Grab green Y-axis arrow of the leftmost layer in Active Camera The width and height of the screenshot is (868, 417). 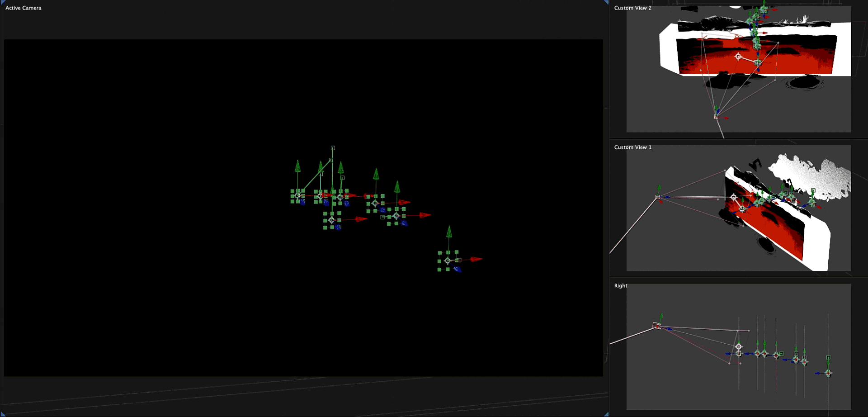tap(297, 166)
